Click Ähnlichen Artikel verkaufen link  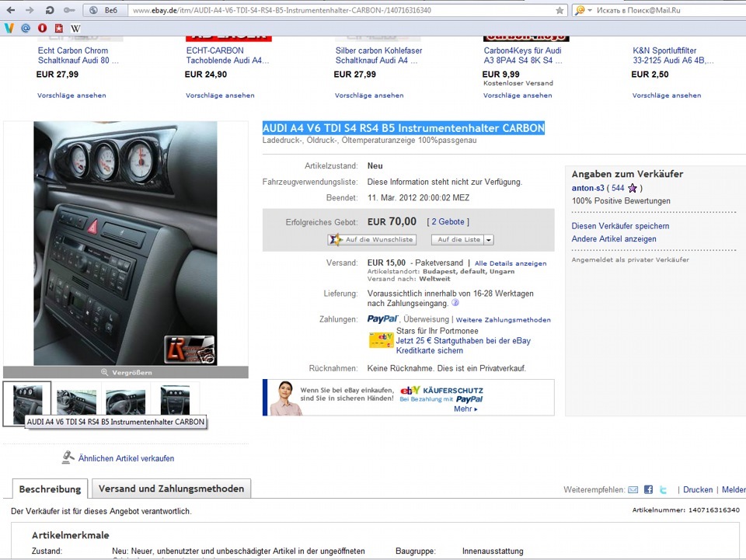126,458
